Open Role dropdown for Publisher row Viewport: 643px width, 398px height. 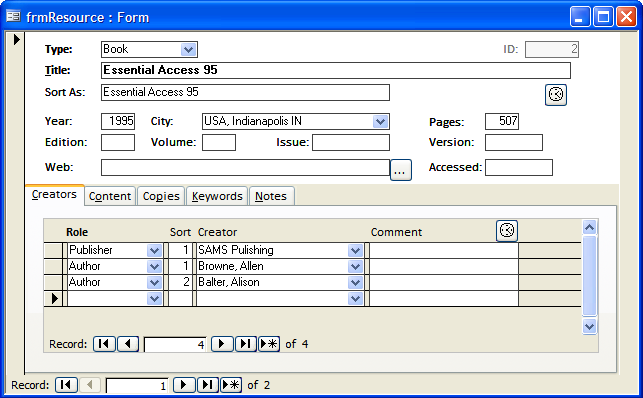click(x=154, y=250)
